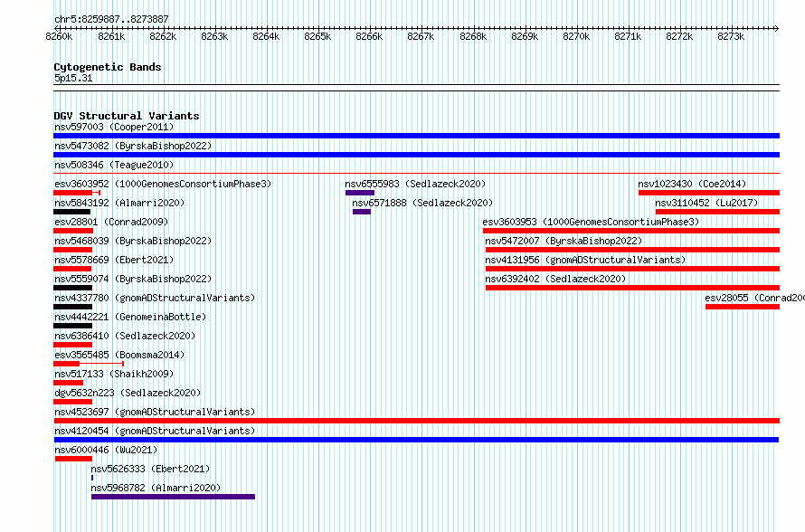Select the purple bar under nsv5968782

(x=173, y=497)
